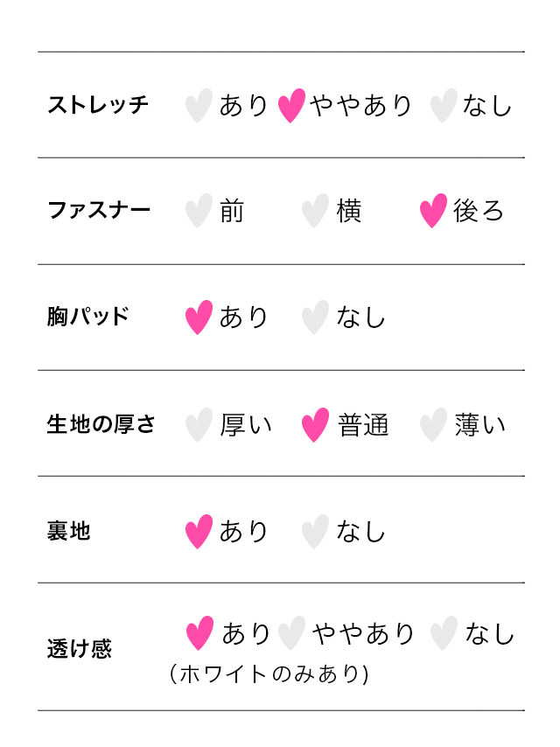Viewport: 560px width, 747px height.
Task: Click the ファスナー row label
Action: [98, 211]
